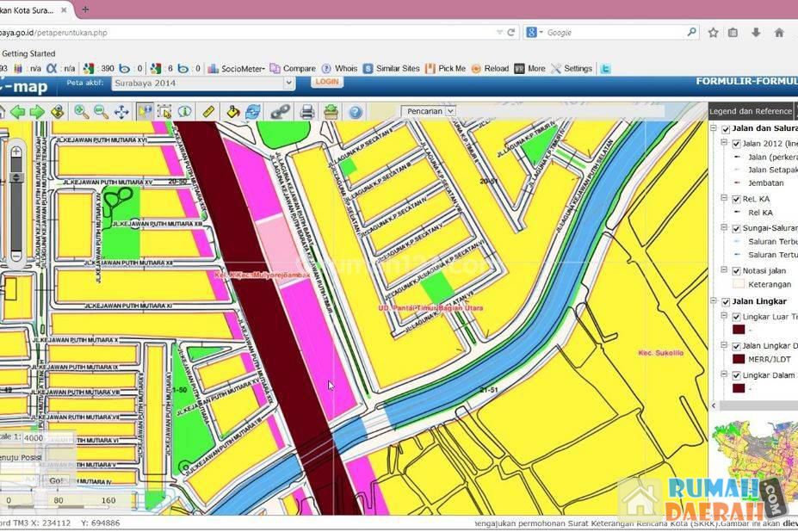Screen dimensions: 798x532
Task: Click the identify info tool icon
Action: click(x=184, y=112)
